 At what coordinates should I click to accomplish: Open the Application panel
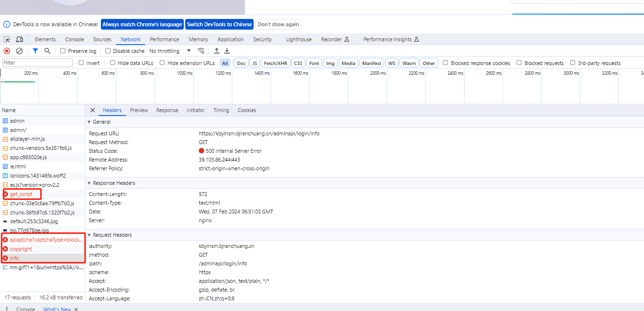tap(231, 39)
